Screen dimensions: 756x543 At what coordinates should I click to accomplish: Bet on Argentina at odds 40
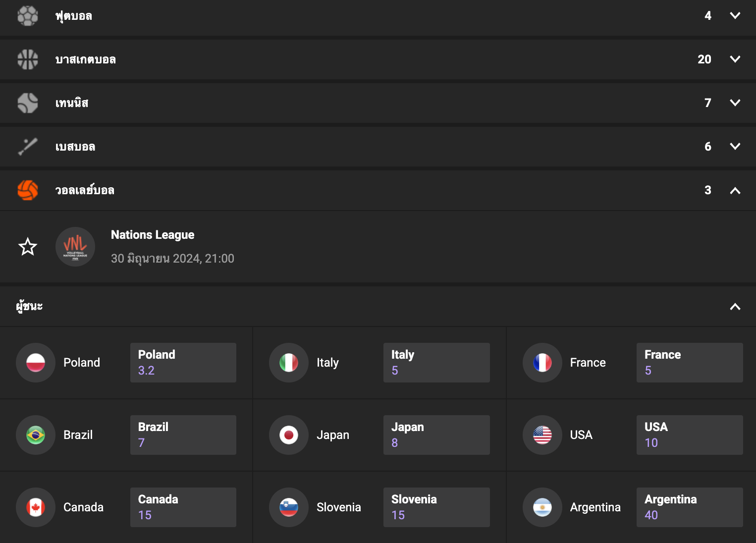[690, 507]
